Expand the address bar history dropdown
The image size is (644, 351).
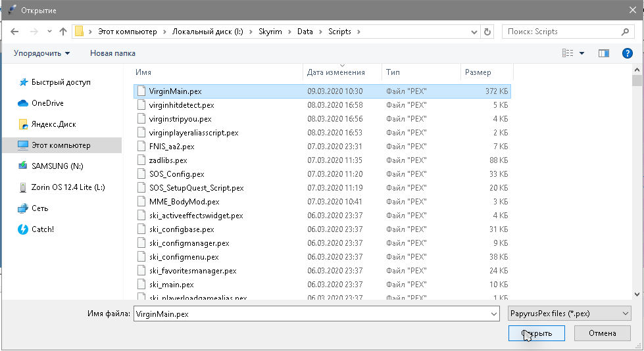point(473,32)
